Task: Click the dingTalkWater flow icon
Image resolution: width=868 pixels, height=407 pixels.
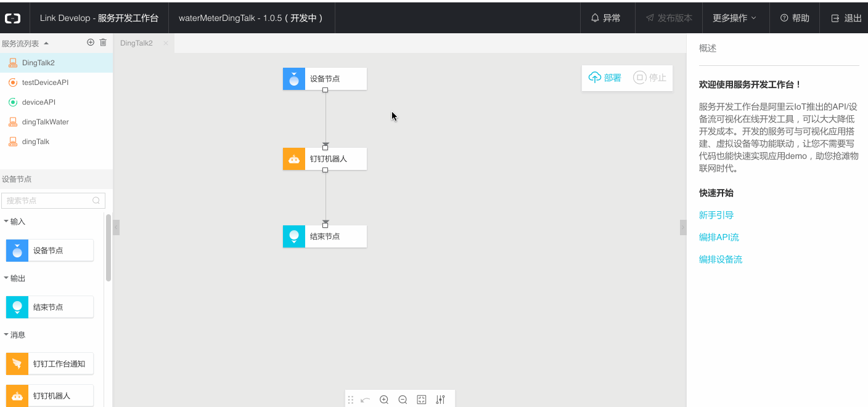Action: (x=12, y=122)
